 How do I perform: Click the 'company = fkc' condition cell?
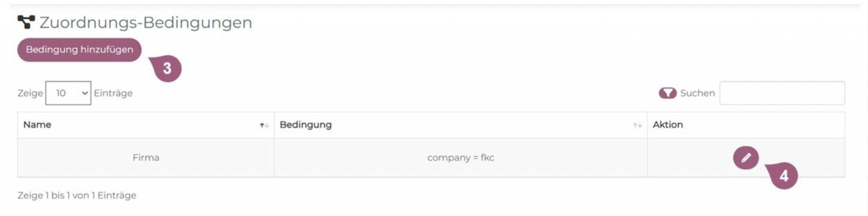(460, 158)
